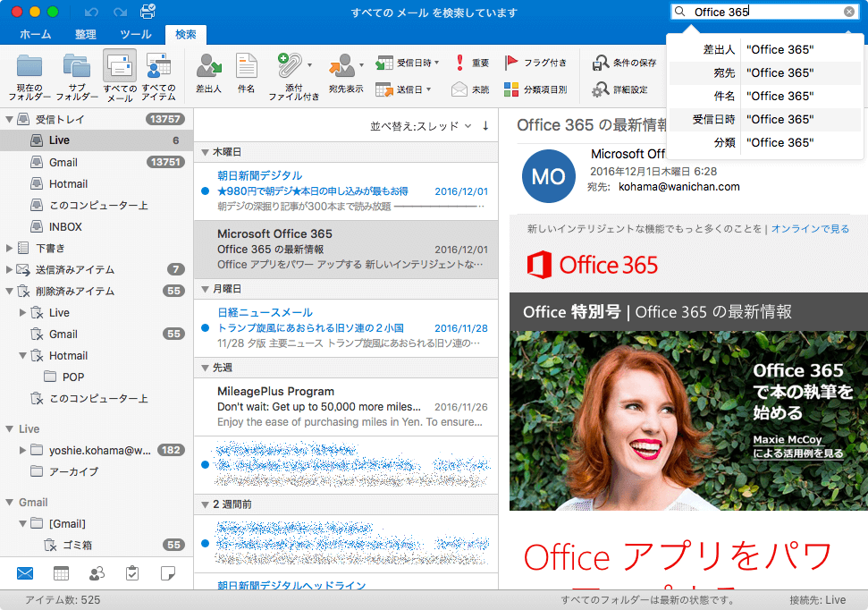
Task: Expand the 送信済みアイテム folder
Action: 9,269
